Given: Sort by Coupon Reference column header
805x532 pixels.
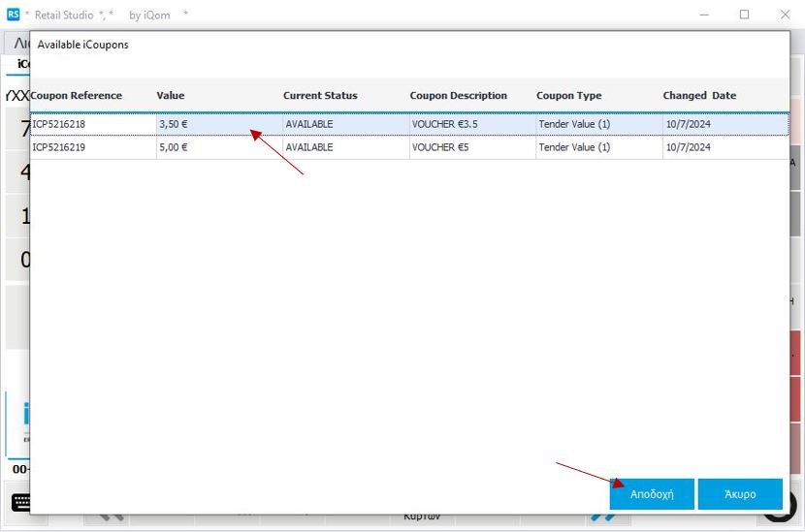Looking at the screenshot, I should [77, 96].
